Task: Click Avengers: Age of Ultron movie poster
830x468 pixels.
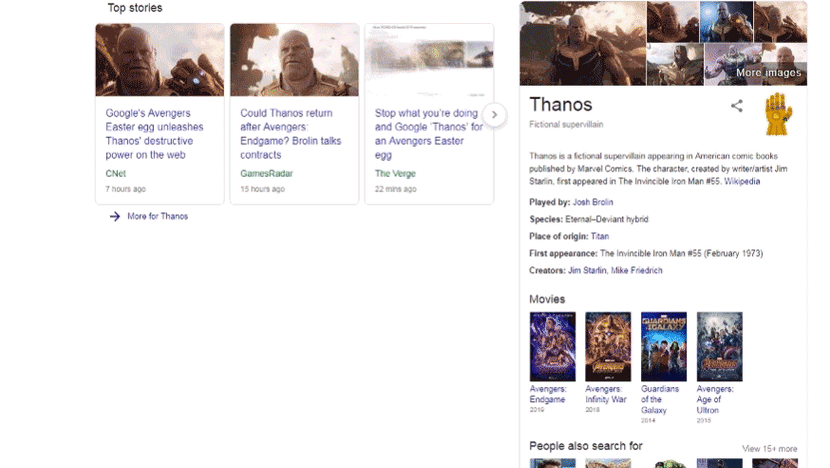Action: tap(719, 346)
